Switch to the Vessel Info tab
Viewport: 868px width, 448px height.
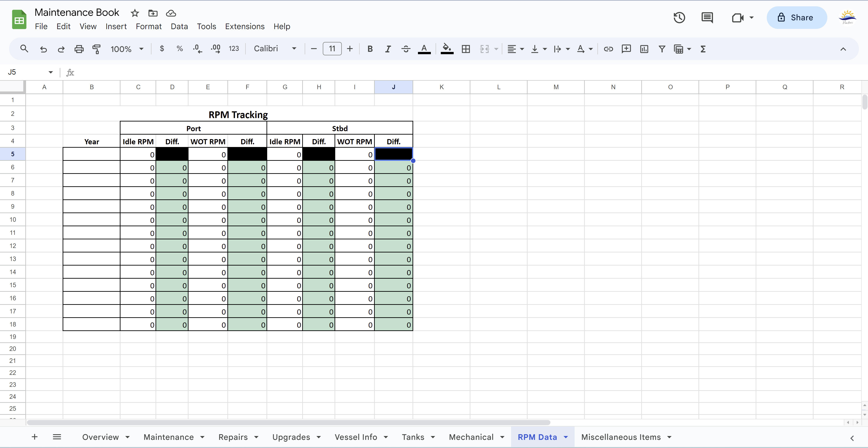pyautogui.click(x=356, y=437)
